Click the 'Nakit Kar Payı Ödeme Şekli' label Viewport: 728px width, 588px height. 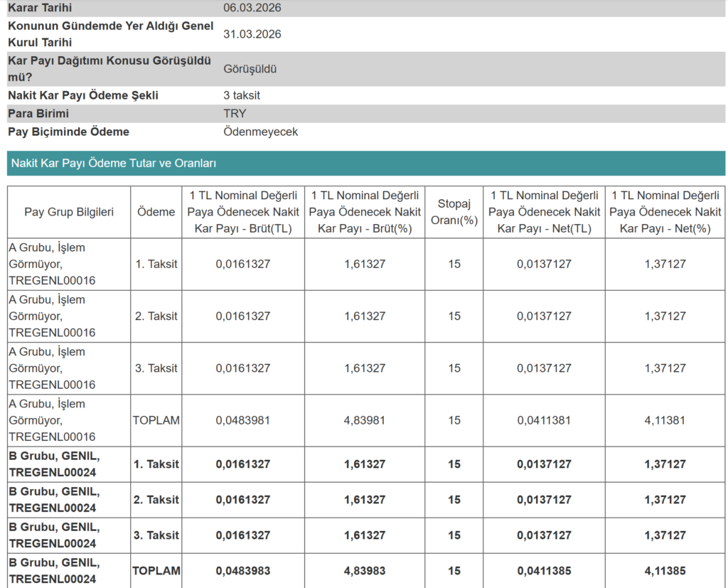[x=83, y=95]
